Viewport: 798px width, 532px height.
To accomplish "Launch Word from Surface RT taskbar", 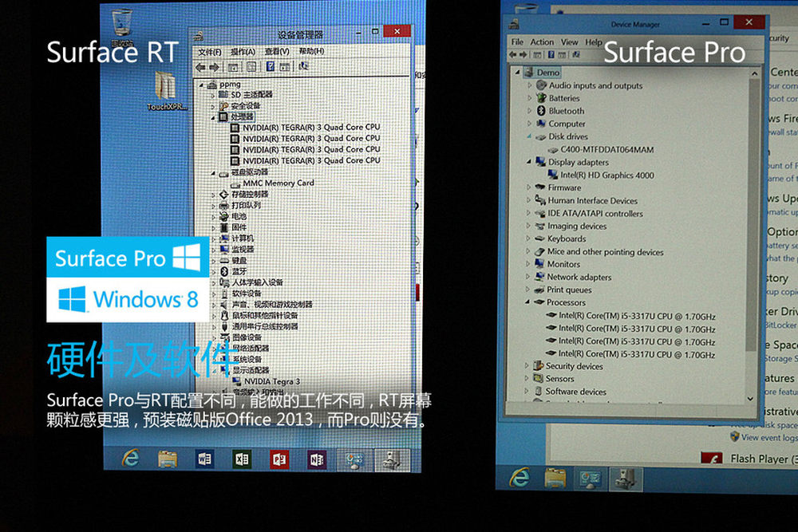I will [x=204, y=459].
